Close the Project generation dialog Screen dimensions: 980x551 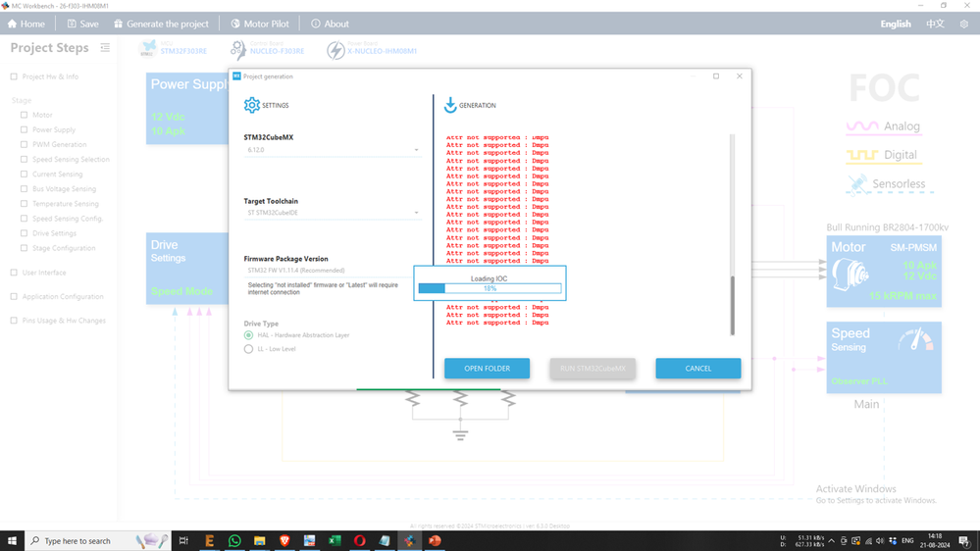[x=740, y=76]
